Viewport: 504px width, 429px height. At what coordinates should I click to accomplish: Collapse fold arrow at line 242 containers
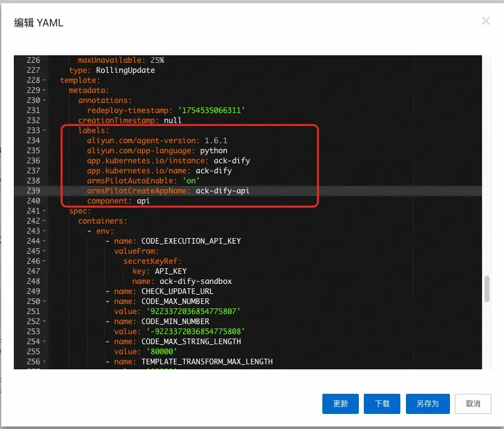(45, 221)
